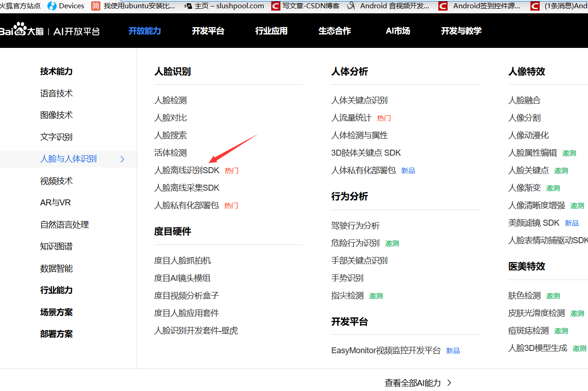Open the 3D肢体关键点 SDK link
This screenshot has width=588, height=391.
coord(366,153)
